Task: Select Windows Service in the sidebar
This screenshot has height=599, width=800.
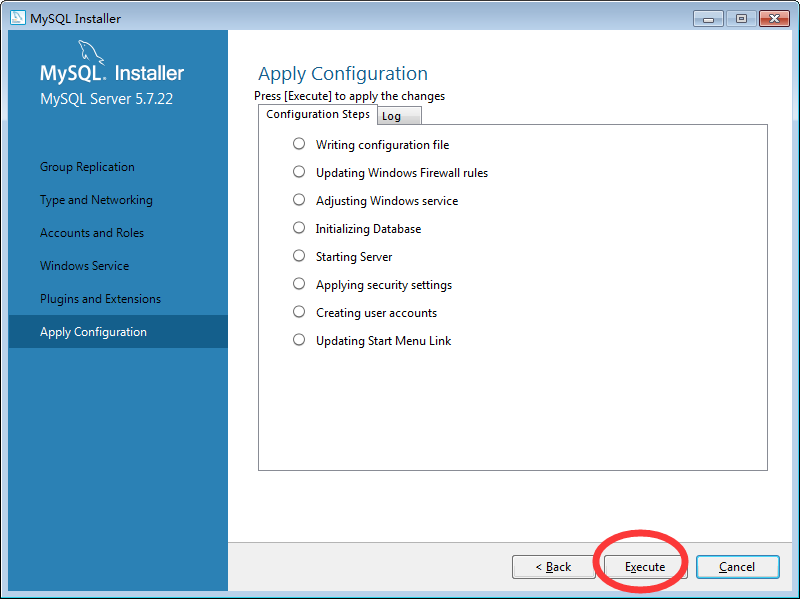Action: click(85, 266)
